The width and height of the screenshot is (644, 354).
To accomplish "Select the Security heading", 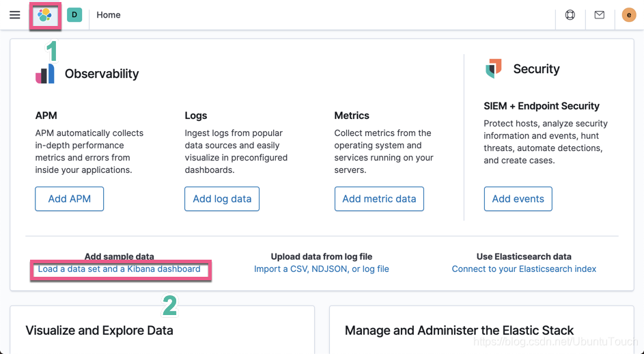I will pyautogui.click(x=536, y=69).
